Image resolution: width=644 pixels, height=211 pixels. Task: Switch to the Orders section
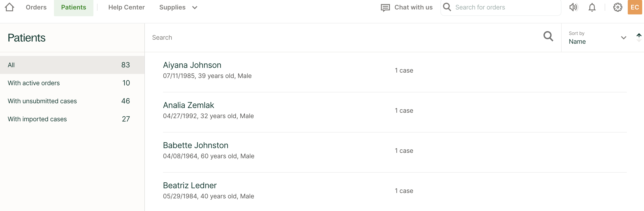[36, 7]
